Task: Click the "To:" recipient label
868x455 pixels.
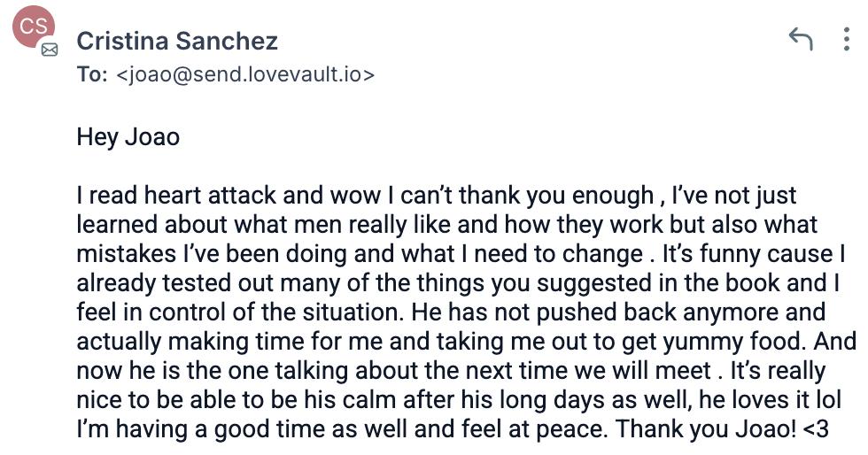Action: pos(92,74)
